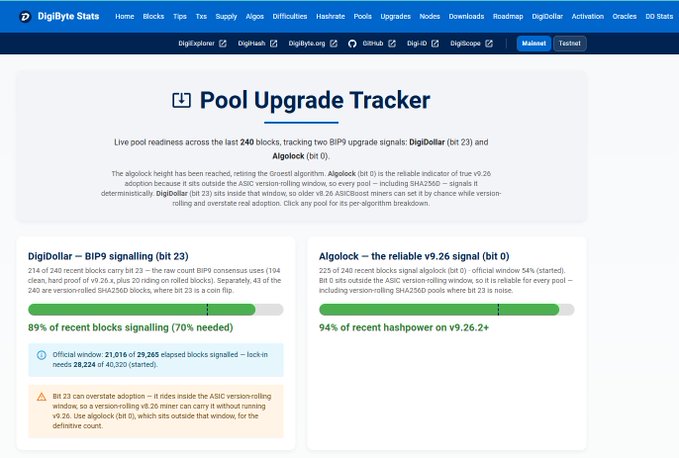Click the download icon beside Pool Upgrade Tracker
The width and height of the screenshot is (679, 458).
(181, 100)
